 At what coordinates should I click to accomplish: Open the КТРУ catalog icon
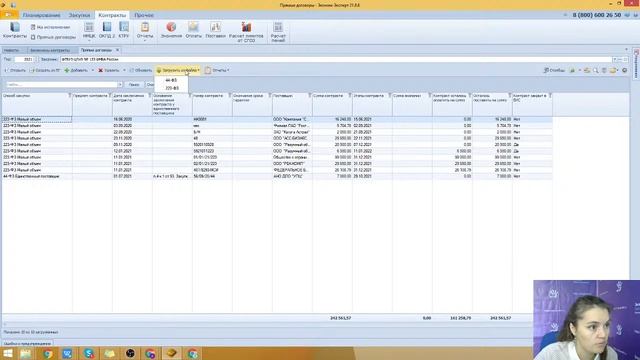click(x=124, y=31)
